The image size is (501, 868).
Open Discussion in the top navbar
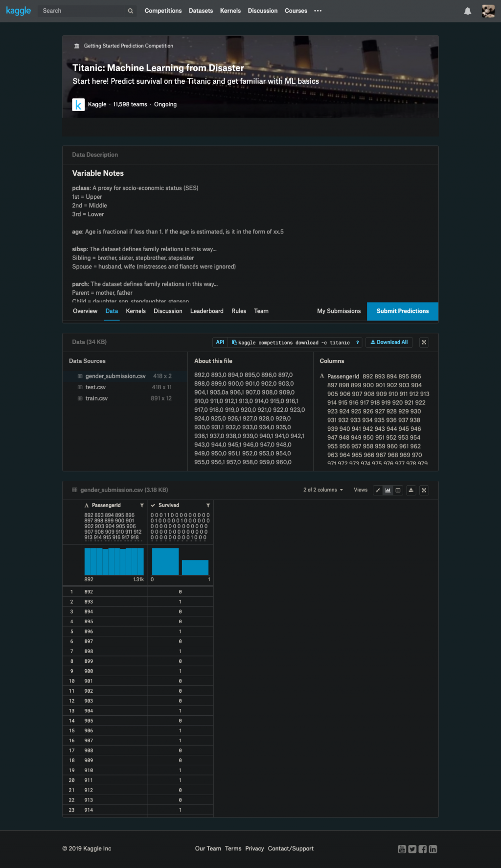263,11
